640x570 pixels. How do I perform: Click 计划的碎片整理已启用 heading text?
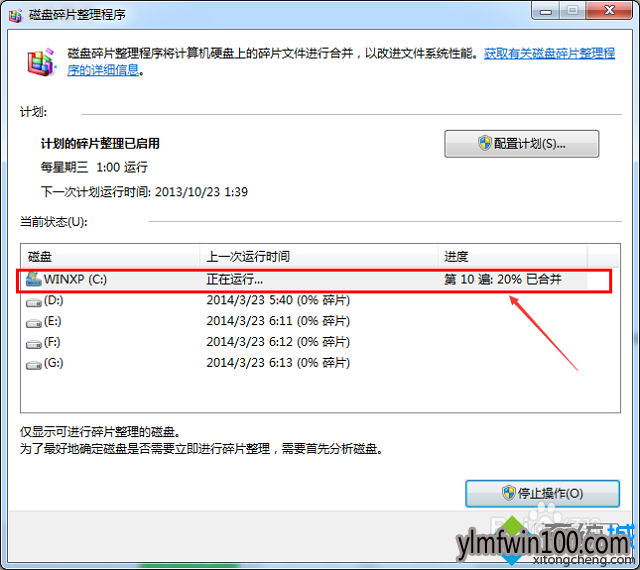(100, 144)
